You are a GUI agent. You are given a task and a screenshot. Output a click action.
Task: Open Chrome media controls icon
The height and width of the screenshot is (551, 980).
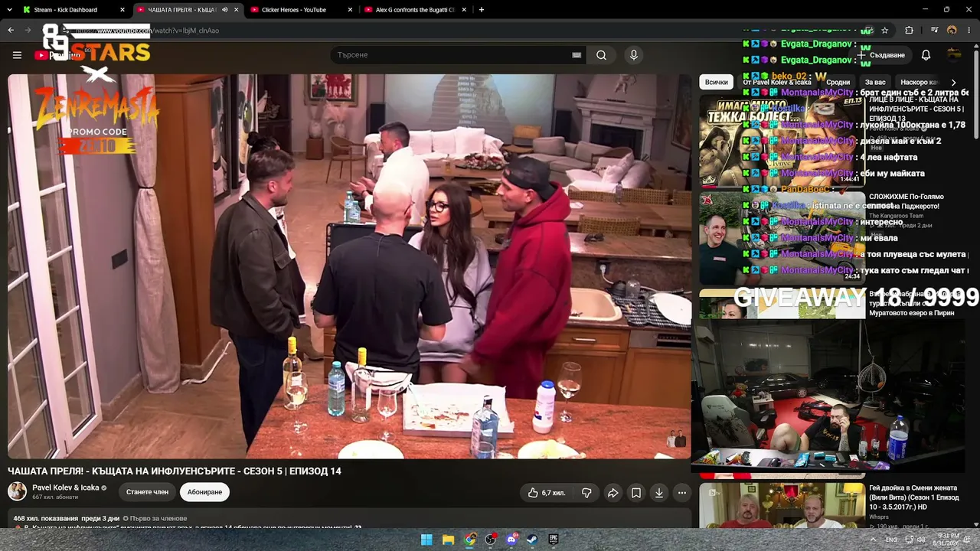click(x=935, y=31)
